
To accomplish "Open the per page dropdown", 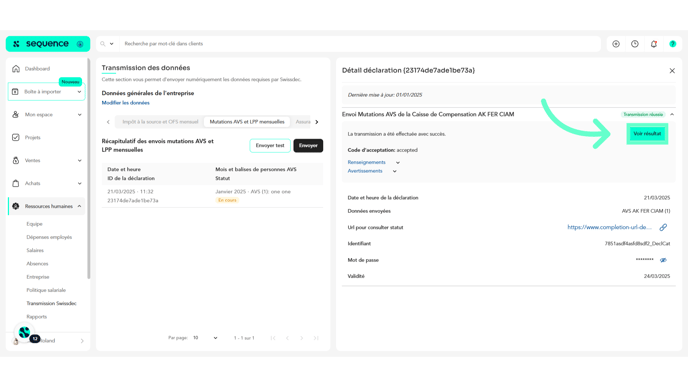I will point(205,338).
